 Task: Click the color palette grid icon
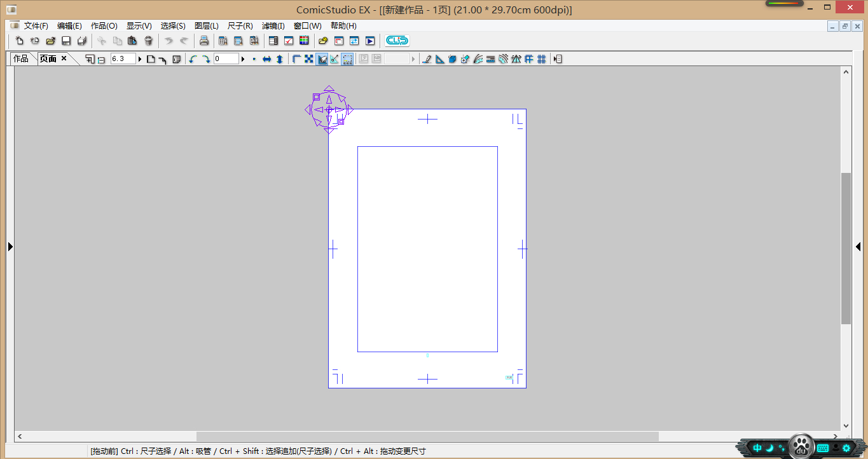pyautogui.click(x=304, y=41)
